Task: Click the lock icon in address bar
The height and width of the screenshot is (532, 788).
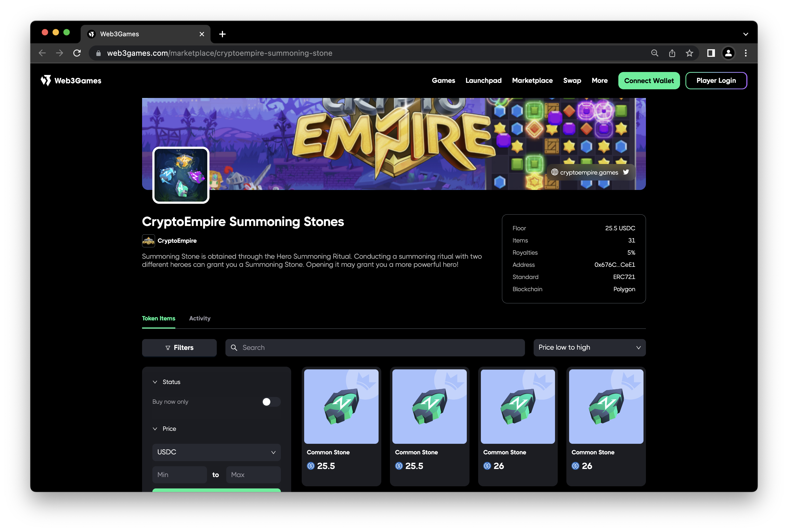Action: (x=98, y=53)
